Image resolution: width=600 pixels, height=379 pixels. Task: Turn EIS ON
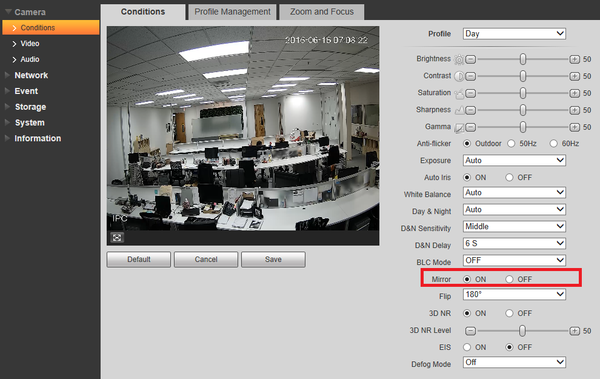tap(467, 347)
